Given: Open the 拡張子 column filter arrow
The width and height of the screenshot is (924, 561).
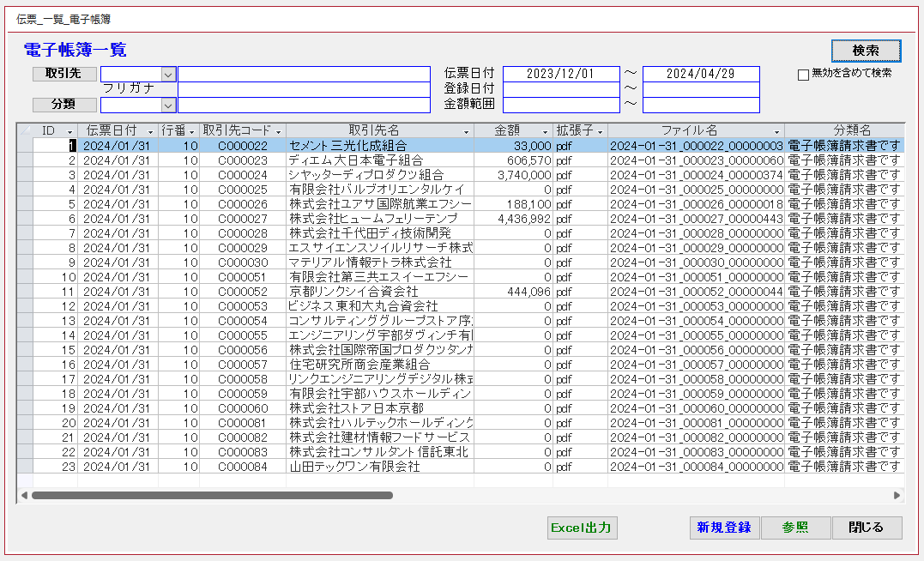Looking at the screenshot, I should coord(601,131).
